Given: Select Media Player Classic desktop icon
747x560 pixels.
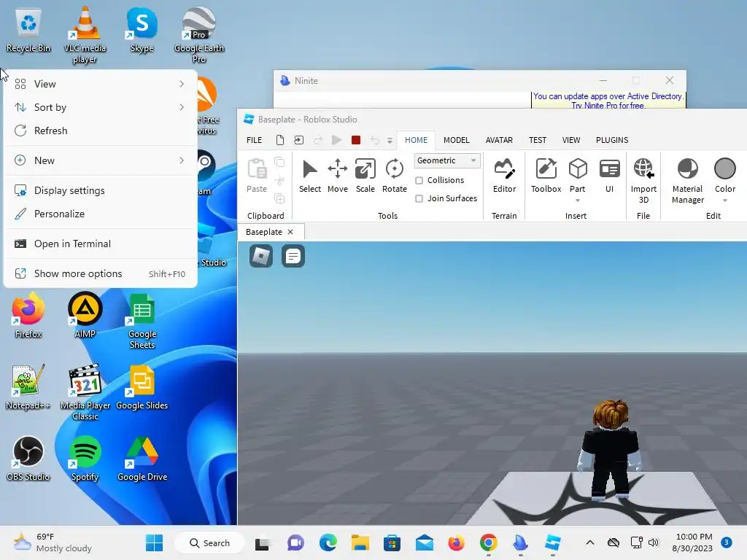Looking at the screenshot, I should point(85,393).
